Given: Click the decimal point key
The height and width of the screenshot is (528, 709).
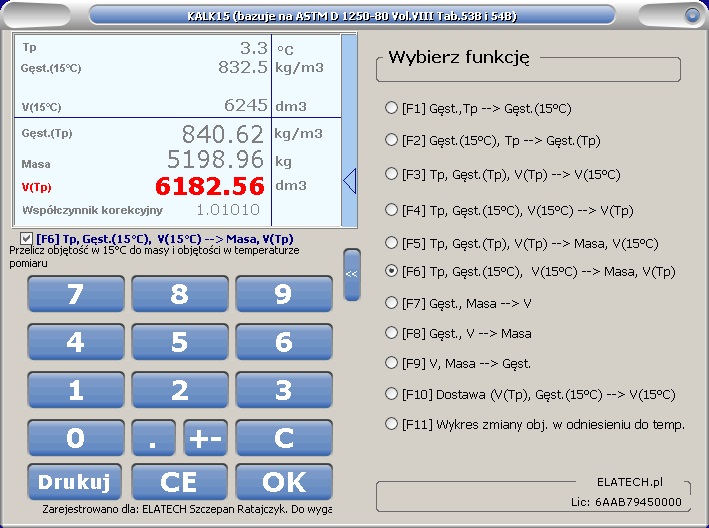Looking at the screenshot, I should [x=154, y=438].
